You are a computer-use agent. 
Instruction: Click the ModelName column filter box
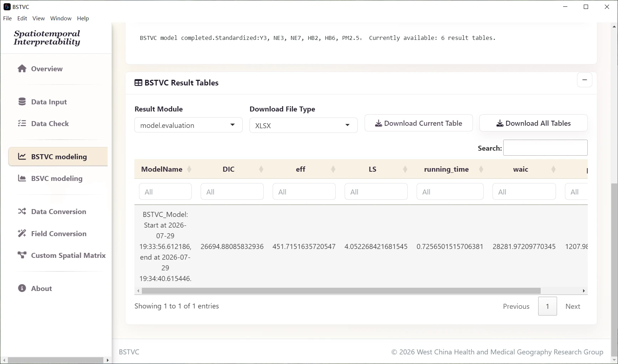tap(165, 192)
